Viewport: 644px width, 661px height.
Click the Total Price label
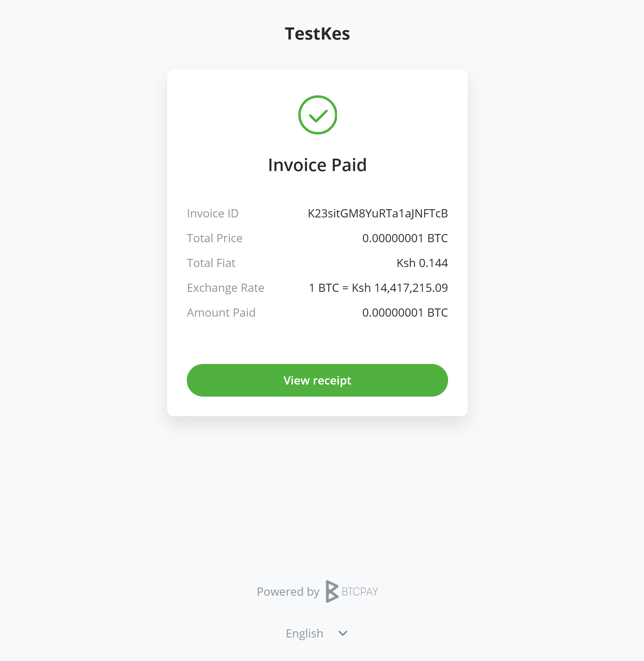(x=214, y=238)
